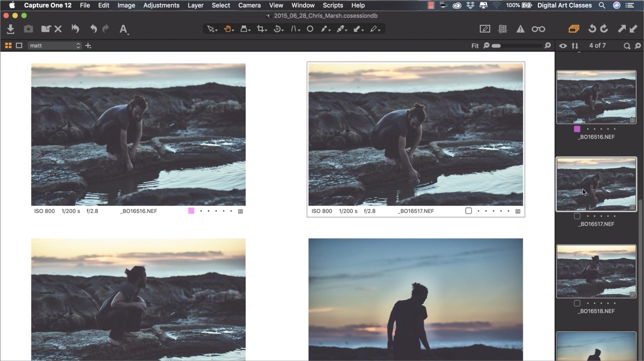Open the Apple menu

(x=12, y=5)
